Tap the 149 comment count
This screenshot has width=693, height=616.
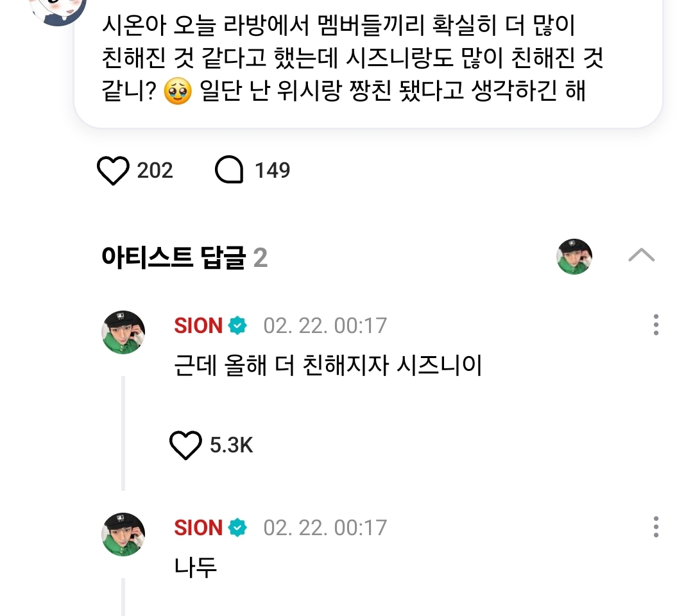[273, 171]
